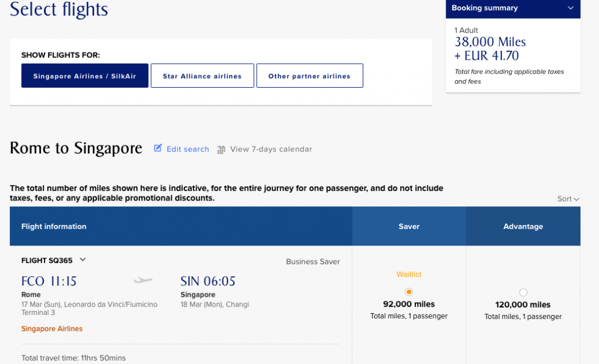Click the Saver column header
The image size is (599, 364).
click(x=409, y=226)
